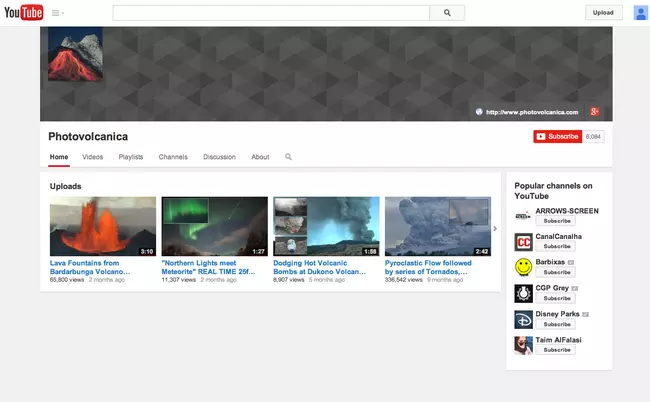Click the Upload button
The width and height of the screenshot is (650, 402).
(x=603, y=13)
